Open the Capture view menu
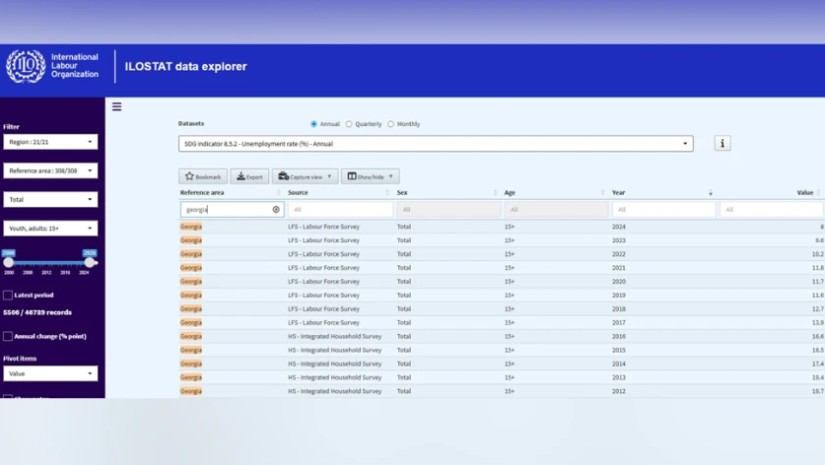Image resolution: width=825 pixels, height=465 pixels. pyautogui.click(x=305, y=176)
